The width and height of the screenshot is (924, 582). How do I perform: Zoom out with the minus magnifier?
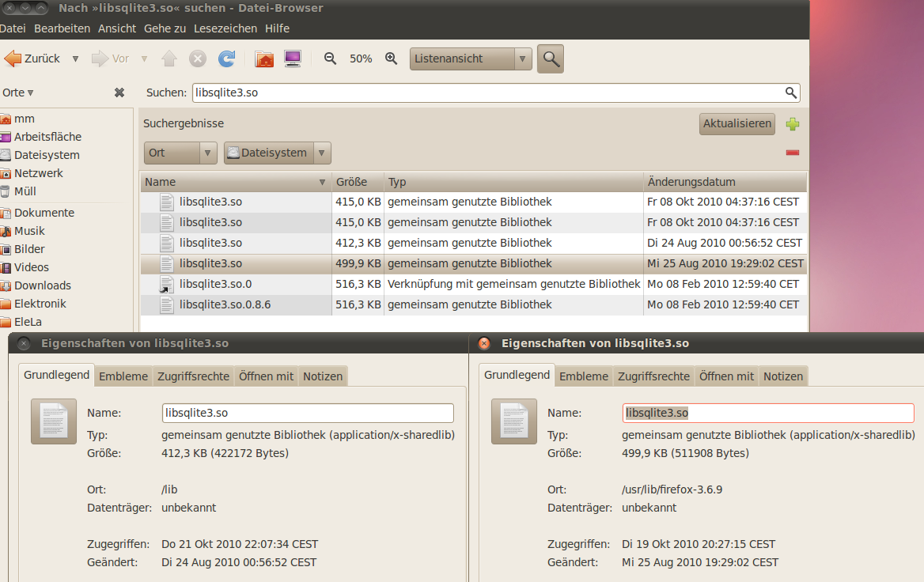tap(330, 59)
